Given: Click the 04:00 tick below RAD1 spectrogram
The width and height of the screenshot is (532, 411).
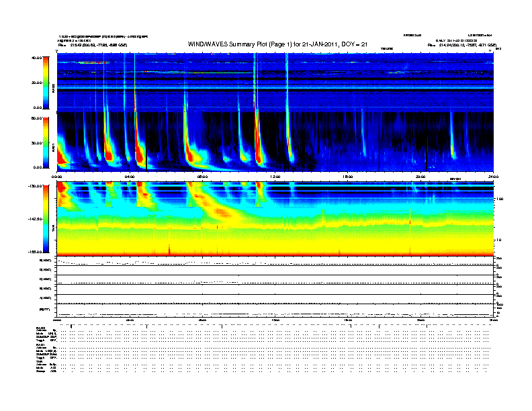Looking at the screenshot, I should pyautogui.click(x=130, y=177).
